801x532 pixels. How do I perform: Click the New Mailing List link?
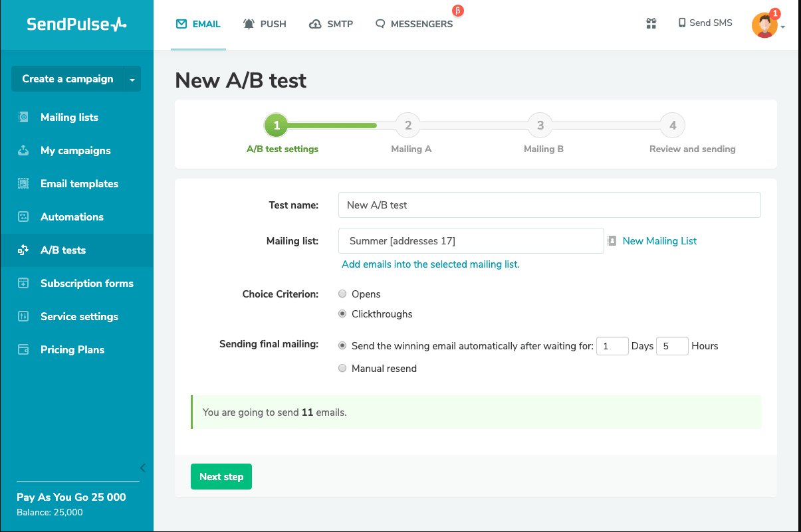tap(659, 241)
